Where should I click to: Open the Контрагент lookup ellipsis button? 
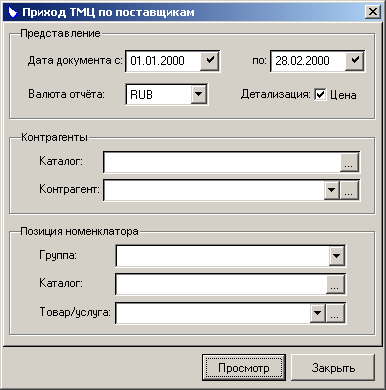tap(349, 190)
